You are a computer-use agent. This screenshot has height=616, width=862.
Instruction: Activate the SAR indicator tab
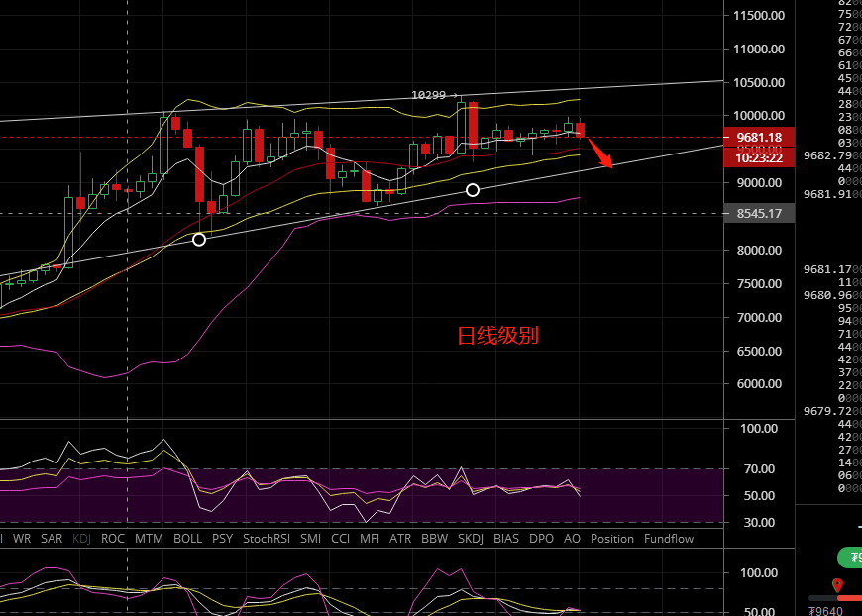52,539
